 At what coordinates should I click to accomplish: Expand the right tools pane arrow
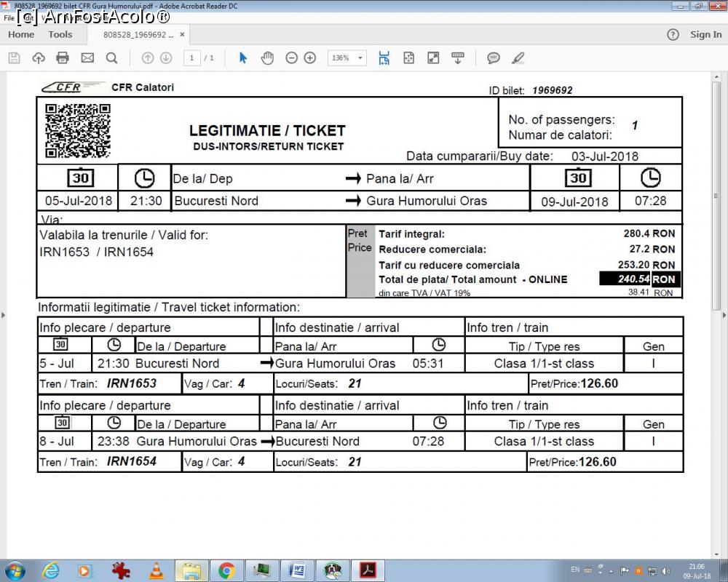click(x=724, y=315)
